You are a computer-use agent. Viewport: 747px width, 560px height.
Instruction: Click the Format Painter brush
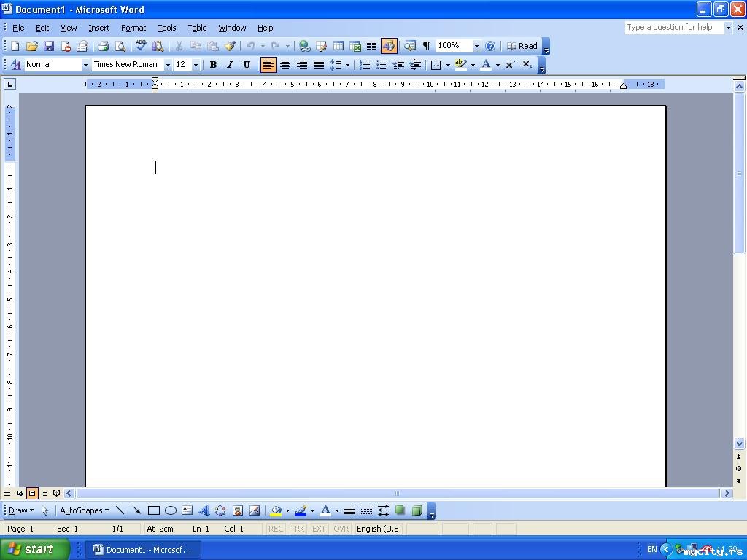coord(231,46)
